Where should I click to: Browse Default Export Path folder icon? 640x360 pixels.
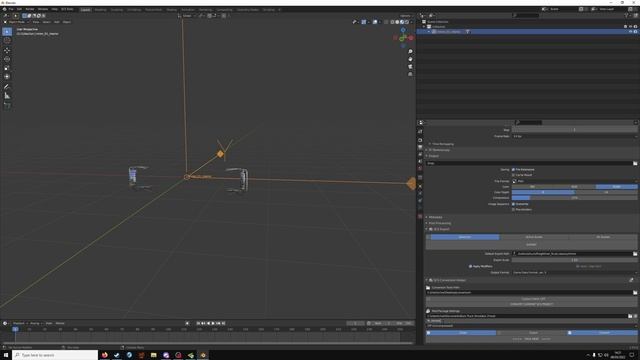click(635, 254)
